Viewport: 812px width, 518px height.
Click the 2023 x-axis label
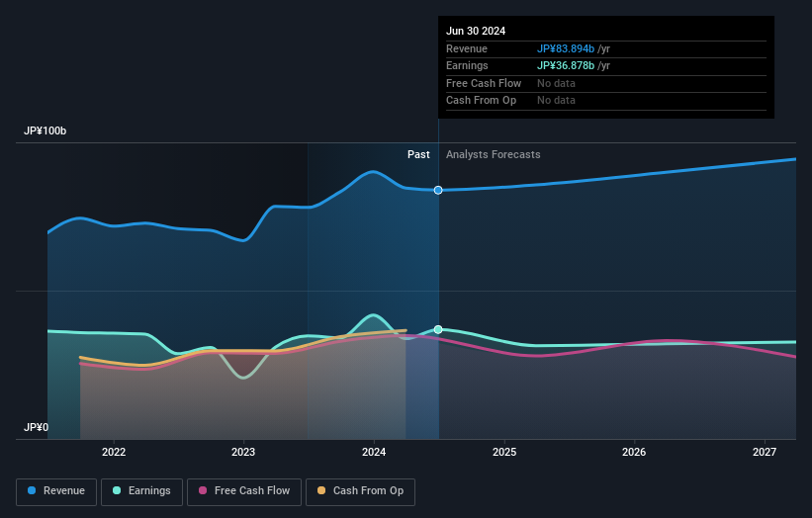tap(243, 452)
